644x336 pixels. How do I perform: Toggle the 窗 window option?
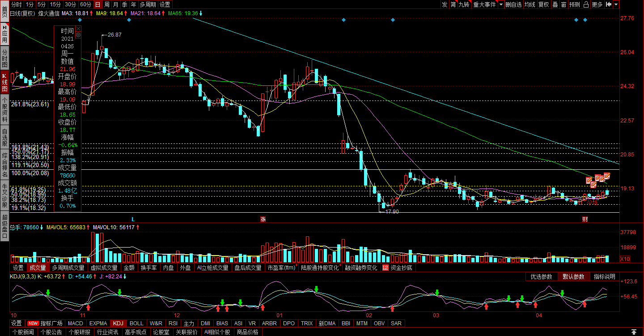(563, 4)
